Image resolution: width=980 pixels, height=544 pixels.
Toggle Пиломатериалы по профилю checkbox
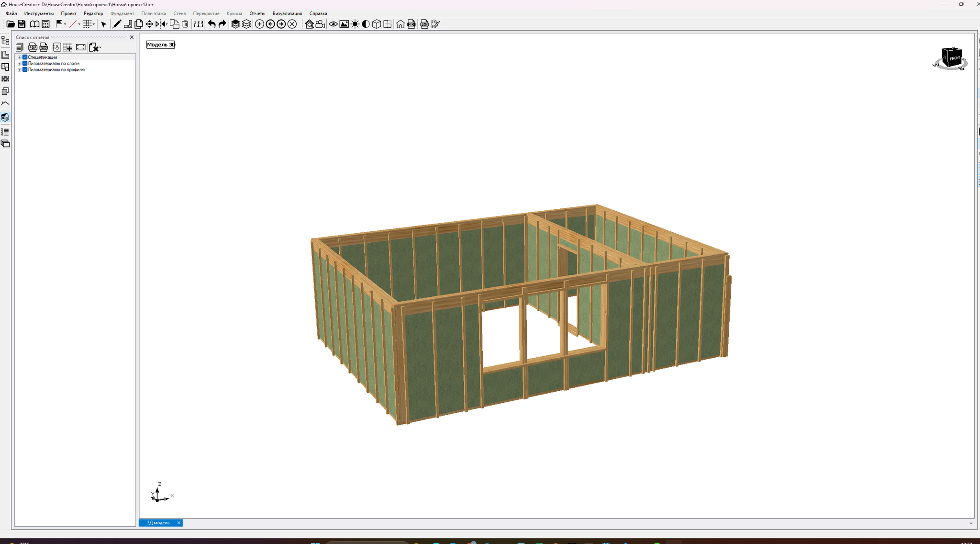pos(25,69)
